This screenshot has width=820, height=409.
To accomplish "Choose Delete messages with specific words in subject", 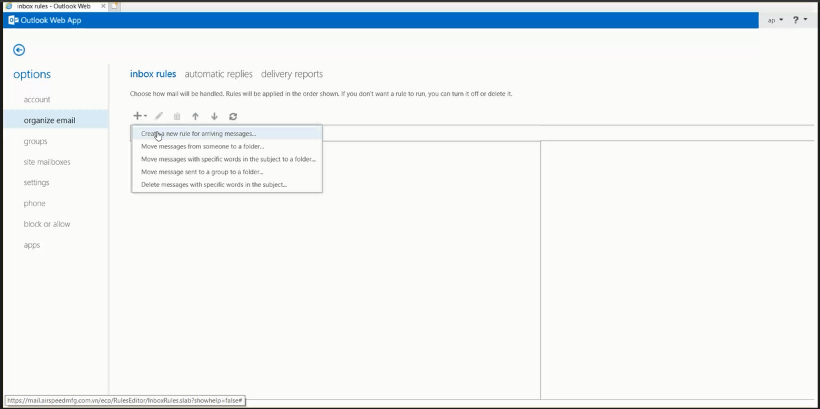I will point(213,185).
